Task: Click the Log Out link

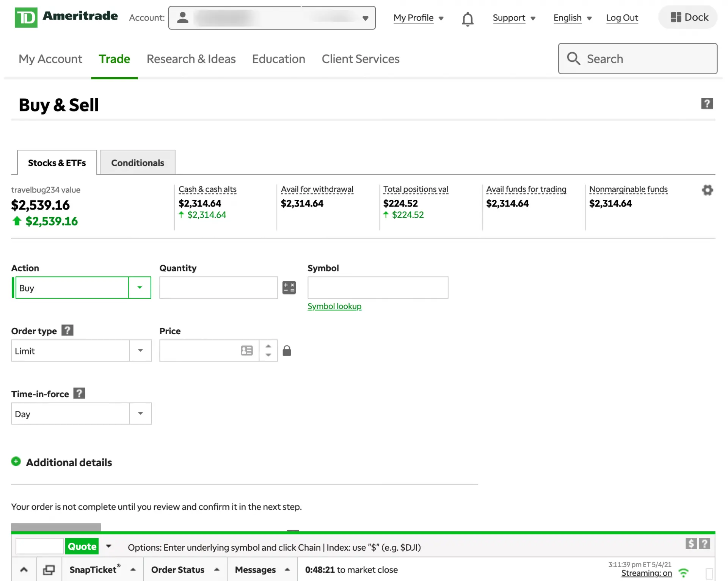Action: [622, 18]
